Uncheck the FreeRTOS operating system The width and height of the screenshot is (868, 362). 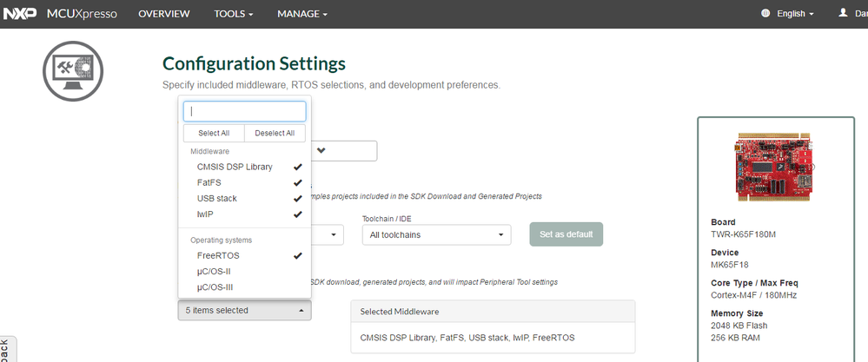[218, 256]
